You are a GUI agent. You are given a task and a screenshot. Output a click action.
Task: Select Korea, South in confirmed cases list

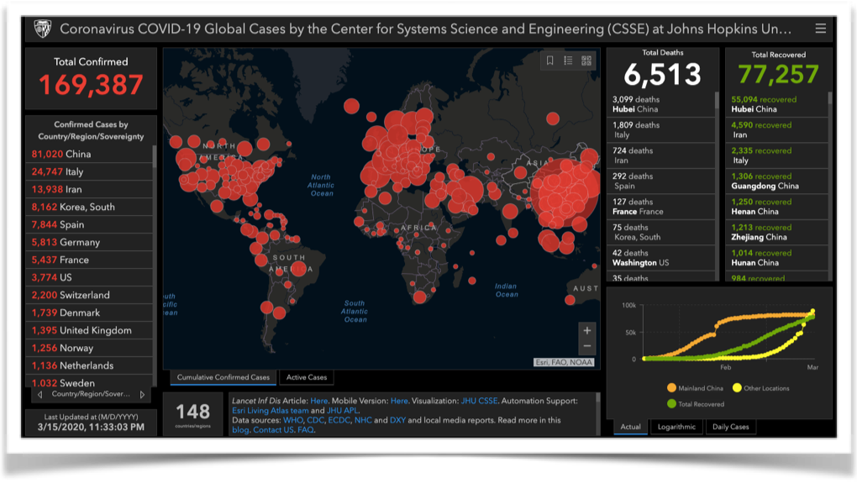coord(89,207)
